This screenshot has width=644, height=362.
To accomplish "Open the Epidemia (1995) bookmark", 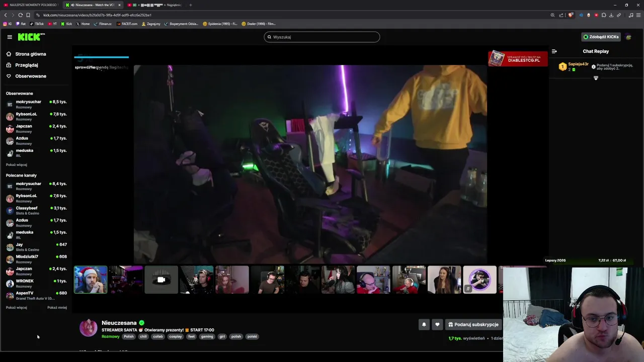I will point(220,24).
